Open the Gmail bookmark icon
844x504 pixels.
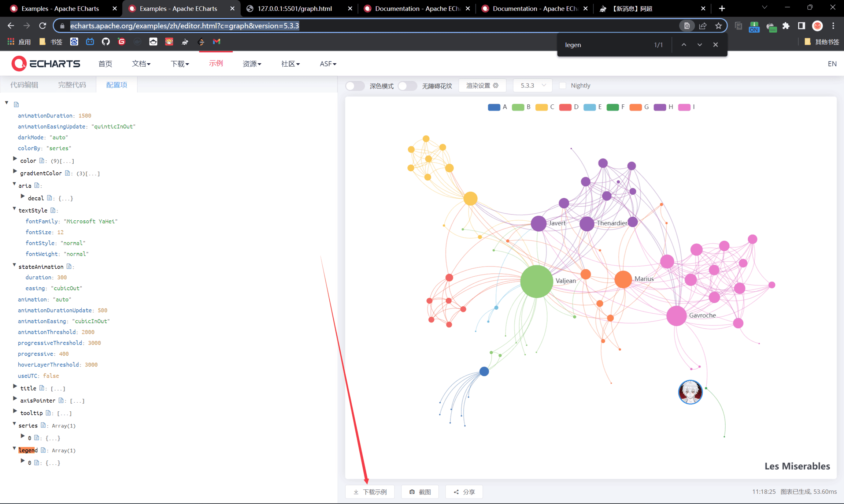coord(216,42)
